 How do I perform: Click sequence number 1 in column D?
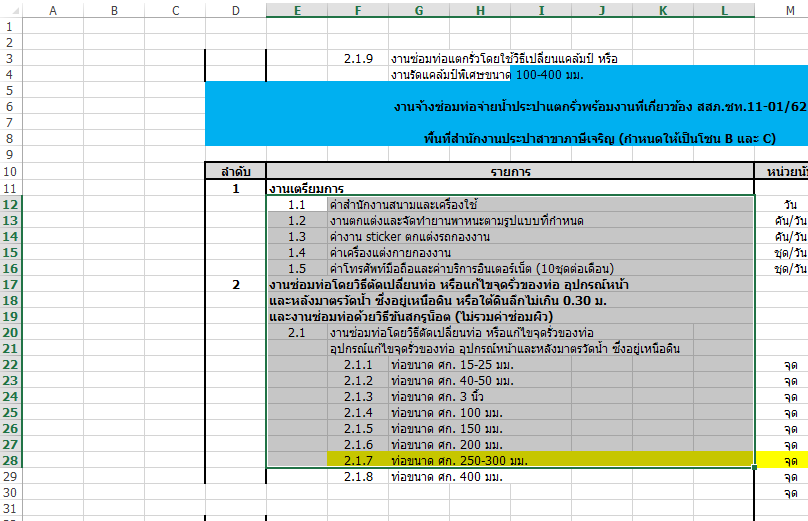point(236,189)
